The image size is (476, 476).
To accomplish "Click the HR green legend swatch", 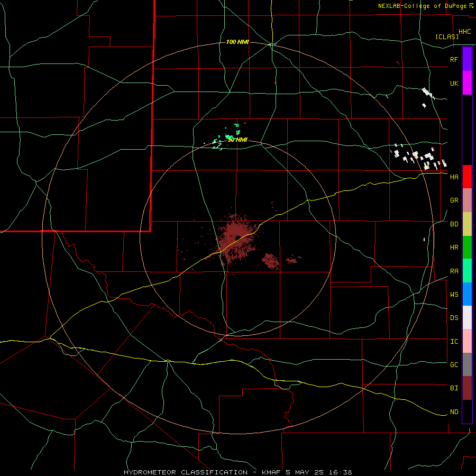I will point(467,247).
